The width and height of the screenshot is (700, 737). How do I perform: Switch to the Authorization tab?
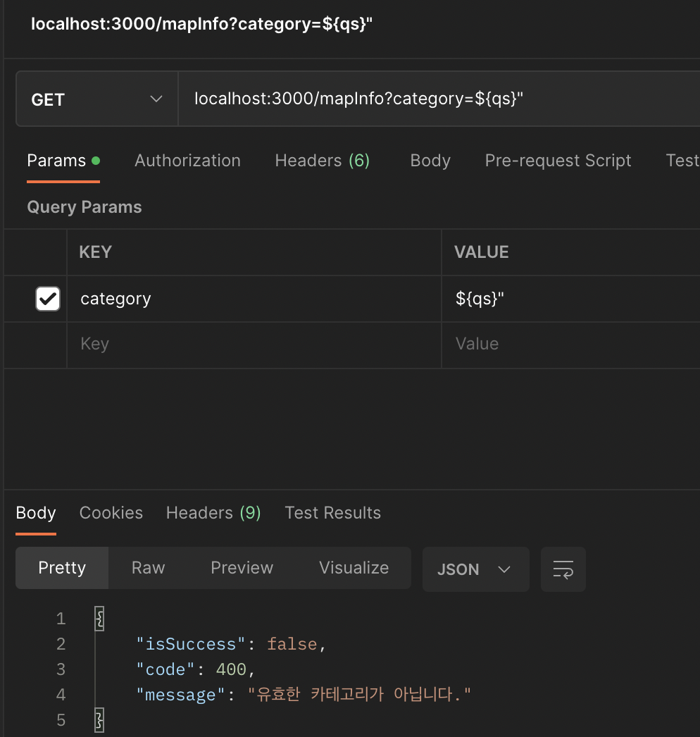pyautogui.click(x=187, y=161)
